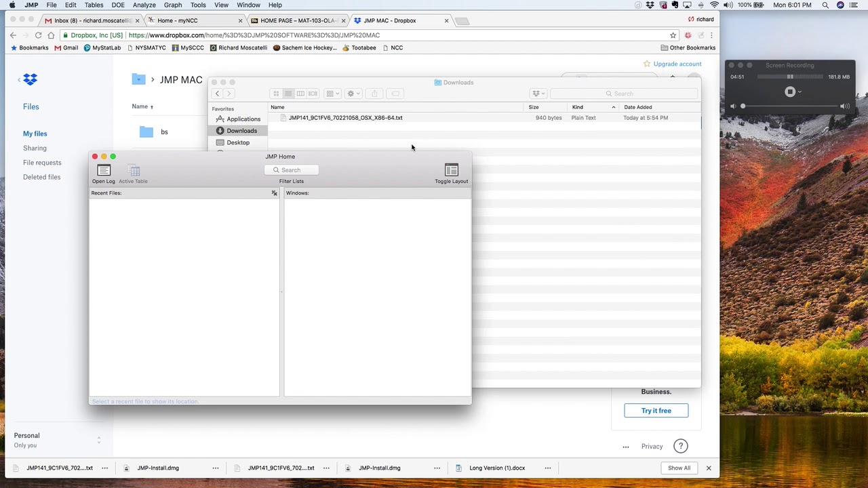The width and height of the screenshot is (868, 488).
Task: Expand the Personal account switcher chevron
Action: [99, 440]
